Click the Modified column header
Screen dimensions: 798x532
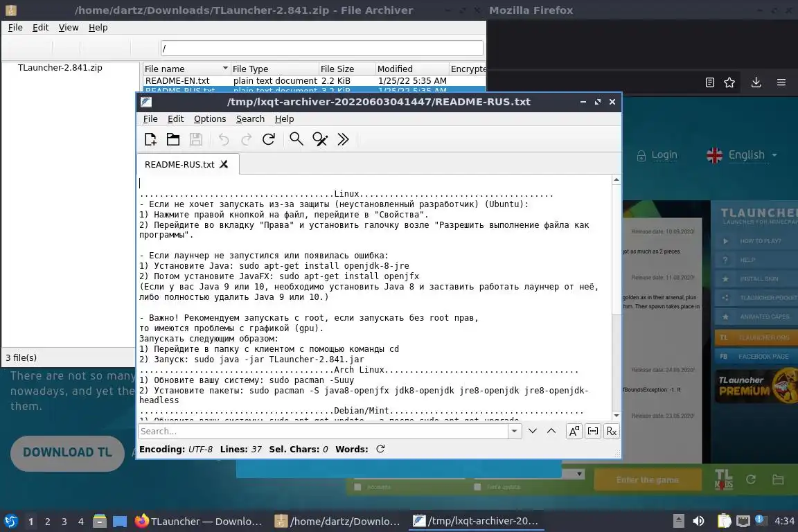point(411,69)
